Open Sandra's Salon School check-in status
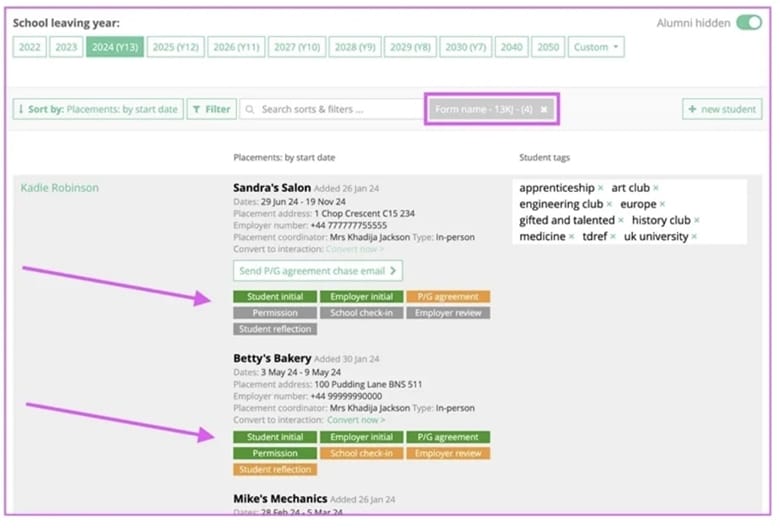This screenshot has height=530, width=780. point(362,313)
